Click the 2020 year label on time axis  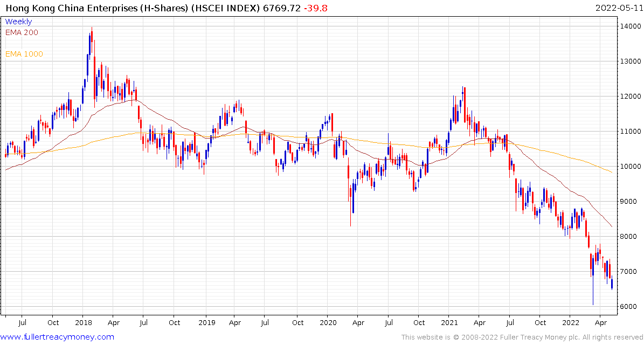(327, 322)
